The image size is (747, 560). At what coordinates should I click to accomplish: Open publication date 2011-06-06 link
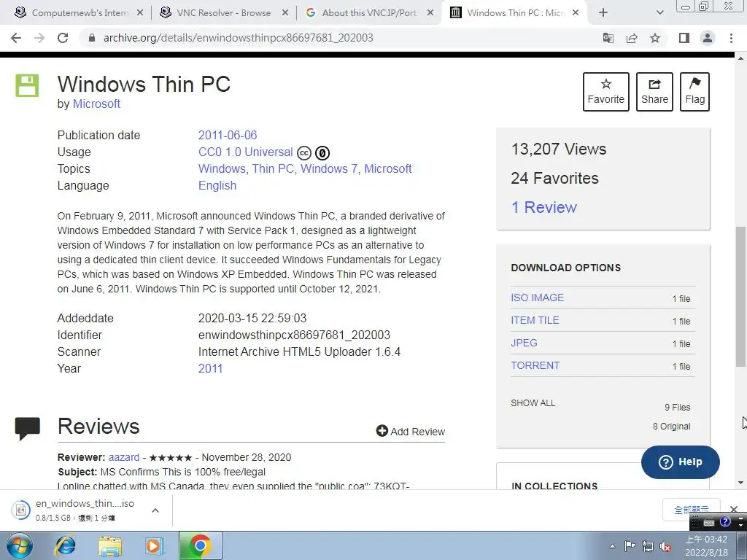[228, 135]
